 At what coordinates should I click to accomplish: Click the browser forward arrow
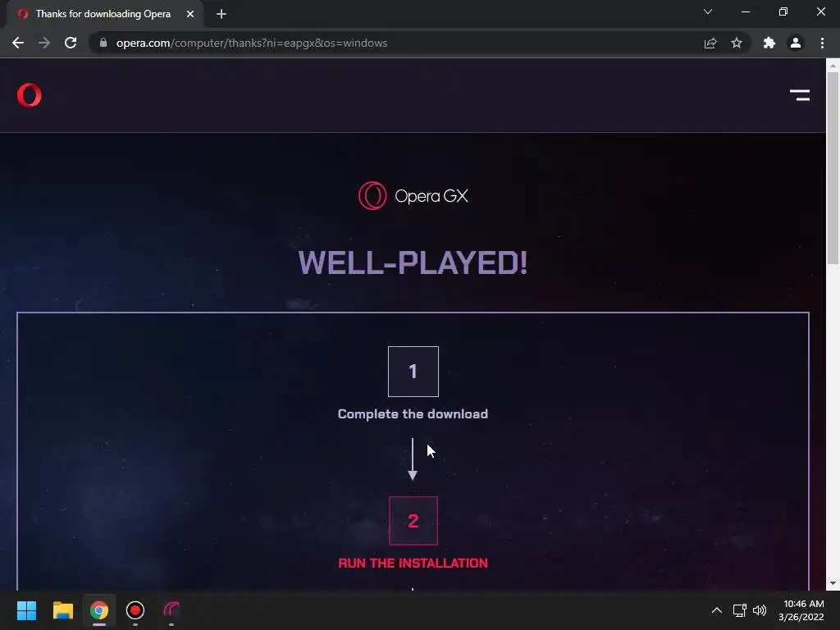click(44, 43)
